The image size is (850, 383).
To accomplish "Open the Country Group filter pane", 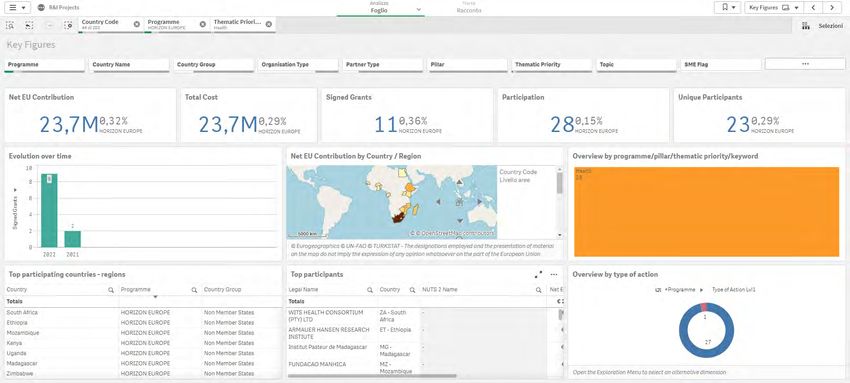I will point(214,64).
